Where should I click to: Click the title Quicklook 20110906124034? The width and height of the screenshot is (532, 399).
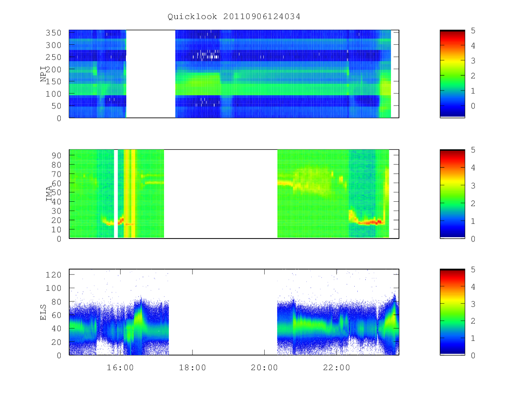[x=234, y=17]
